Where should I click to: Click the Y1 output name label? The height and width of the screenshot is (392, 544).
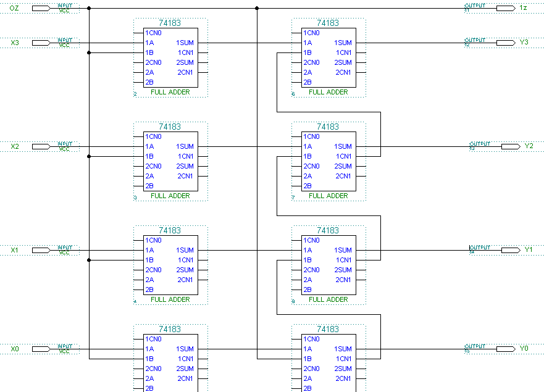coord(529,250)
